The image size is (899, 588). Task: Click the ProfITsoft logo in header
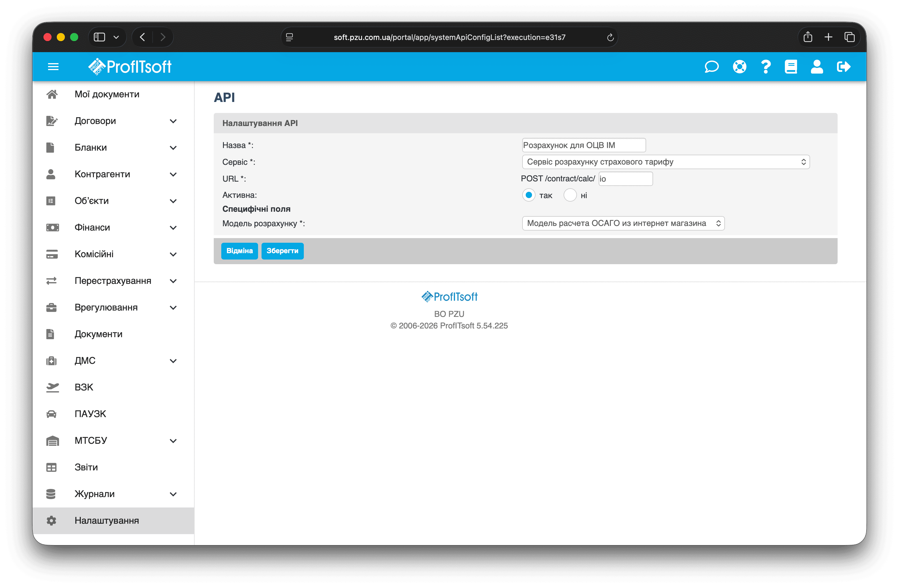pyautogui.click(x=130, y=67)
